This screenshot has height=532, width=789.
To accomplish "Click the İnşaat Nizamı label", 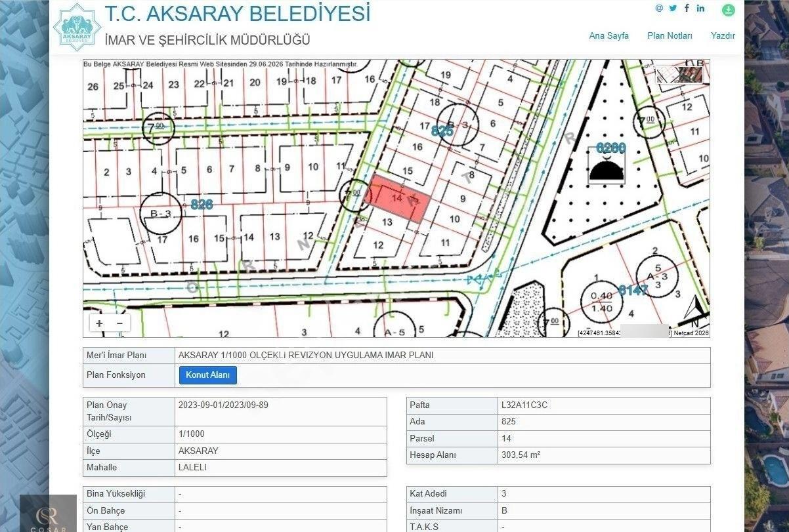I will [436, 510].
